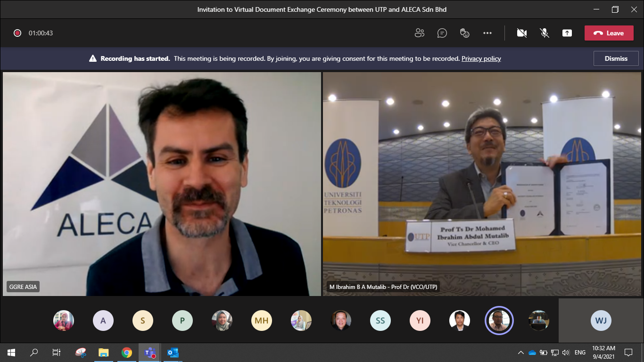Click the GGRE ASIA name label
This screenshot has height=362, width=644.
(23, 287)
